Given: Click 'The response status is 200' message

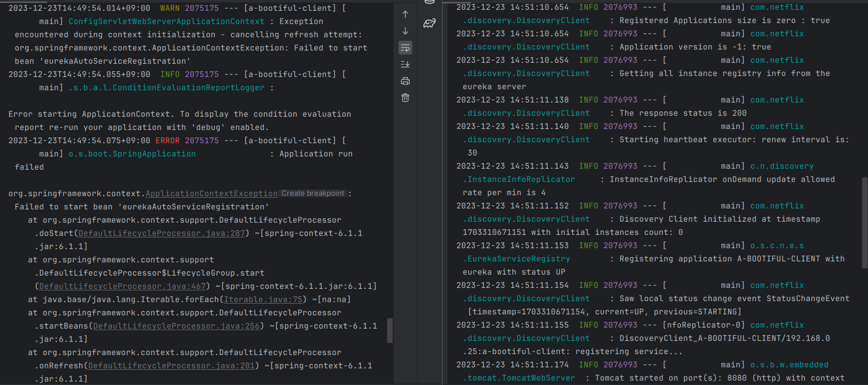Looking at the screenshot, I should coord(683,113).
